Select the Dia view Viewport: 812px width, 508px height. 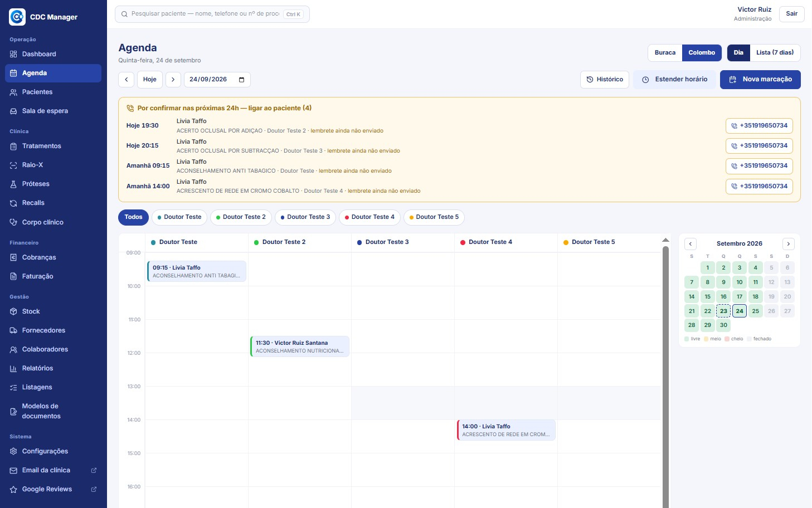click(x=738, y=53)
